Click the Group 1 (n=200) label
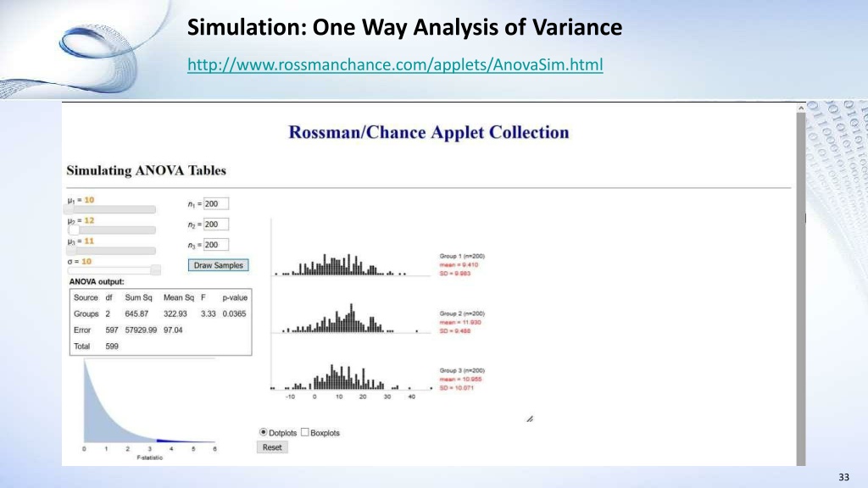This screenshot has height=488, width=868. 462,256
